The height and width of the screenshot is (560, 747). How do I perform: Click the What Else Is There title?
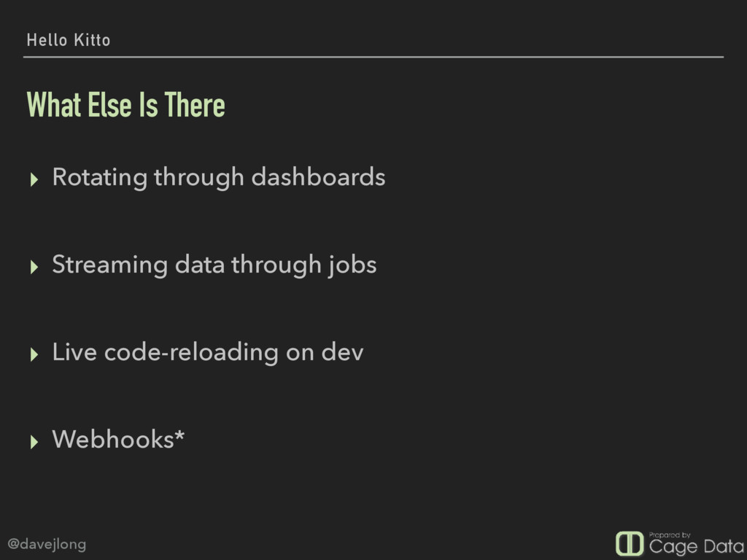pos(125,105)
